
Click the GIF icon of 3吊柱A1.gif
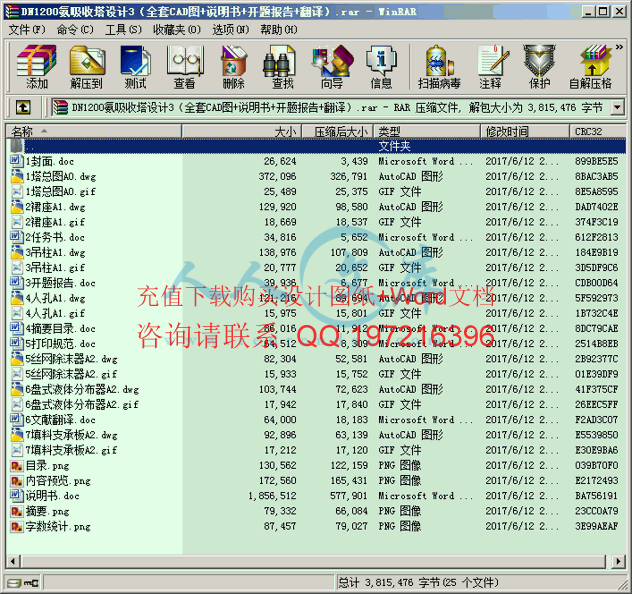click(17, 267)
